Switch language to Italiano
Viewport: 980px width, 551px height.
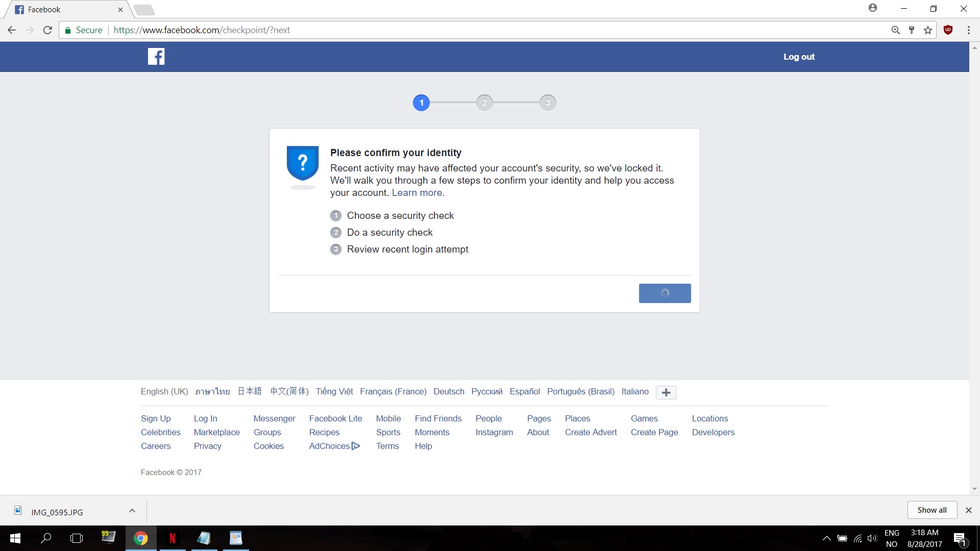pos(635,391)
